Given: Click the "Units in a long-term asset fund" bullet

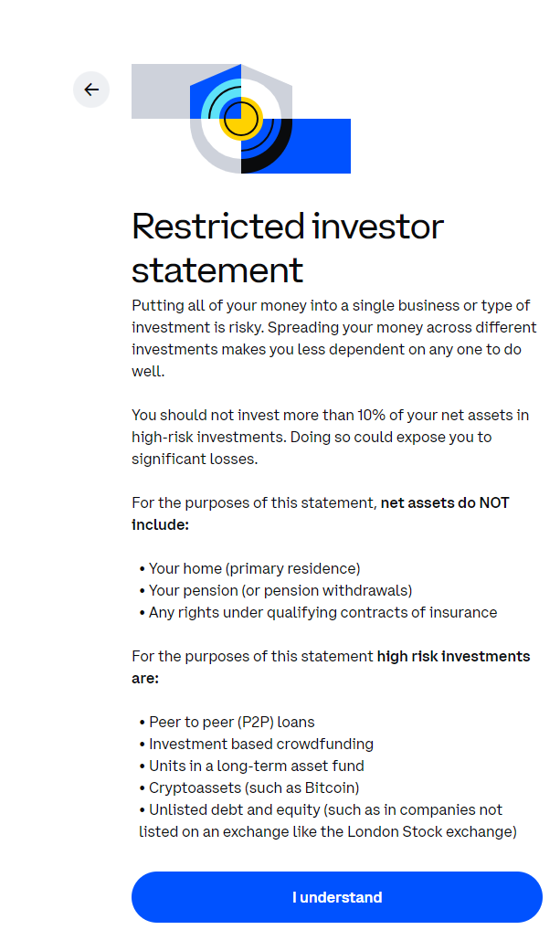Looking at the screenshot, I should point(256,766).
